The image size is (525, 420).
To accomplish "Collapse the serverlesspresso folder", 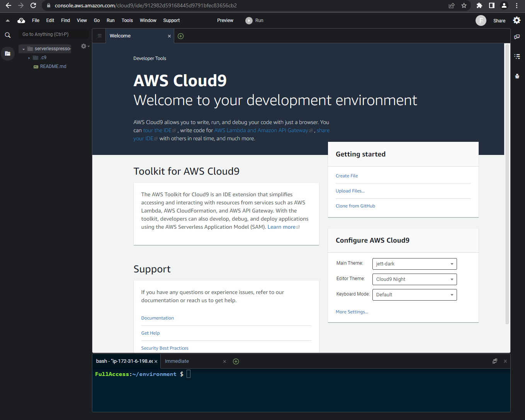I will 24,49.
